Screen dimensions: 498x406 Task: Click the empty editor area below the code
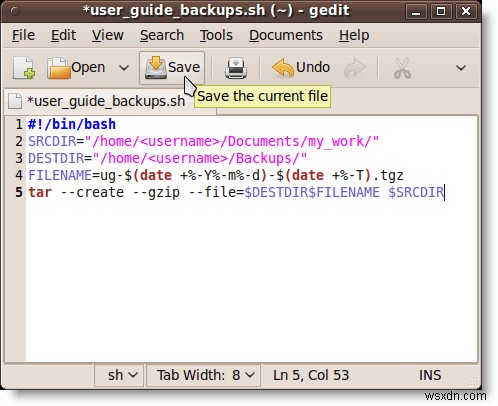[x=251, y=280]
